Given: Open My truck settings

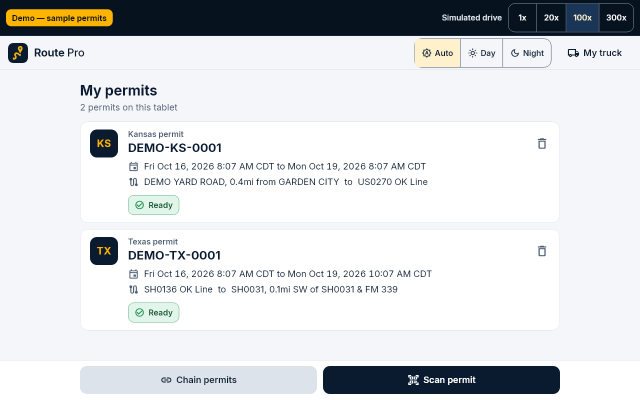Looking at the screenshot, I should coord(595,53).
